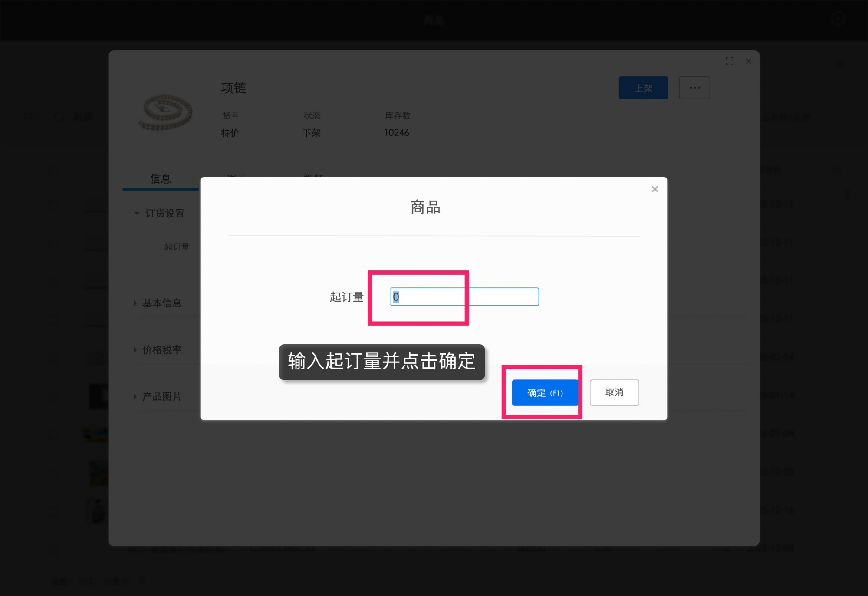This screenshot has width=868, height=596.
Task: Click 取消 to dismiss the popup
Action: (614, 392)
